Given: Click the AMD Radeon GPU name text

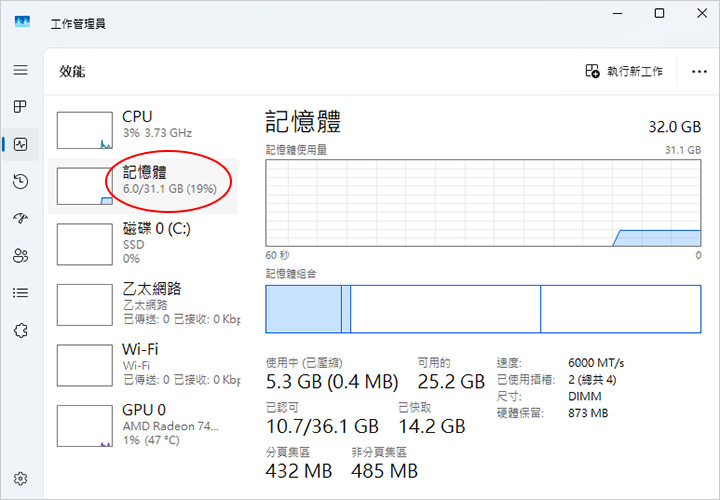Looking at the screenshot, I should (x=170, y=426).
